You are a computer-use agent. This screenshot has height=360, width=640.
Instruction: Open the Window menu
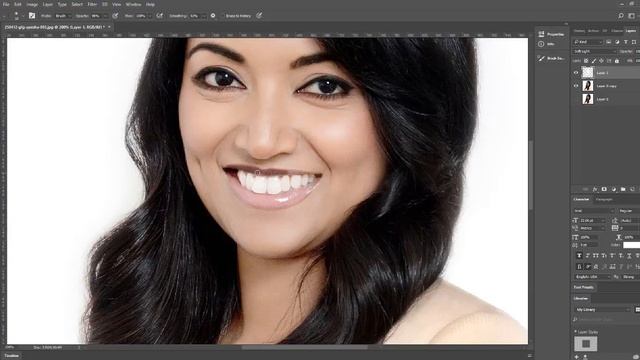(133, 4)
